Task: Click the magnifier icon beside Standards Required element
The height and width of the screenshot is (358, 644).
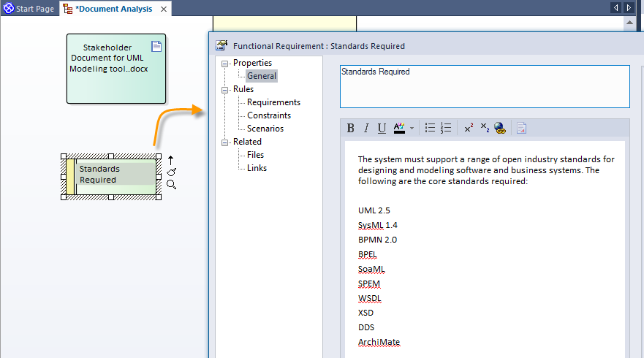Action: click(x=171, y=184)
